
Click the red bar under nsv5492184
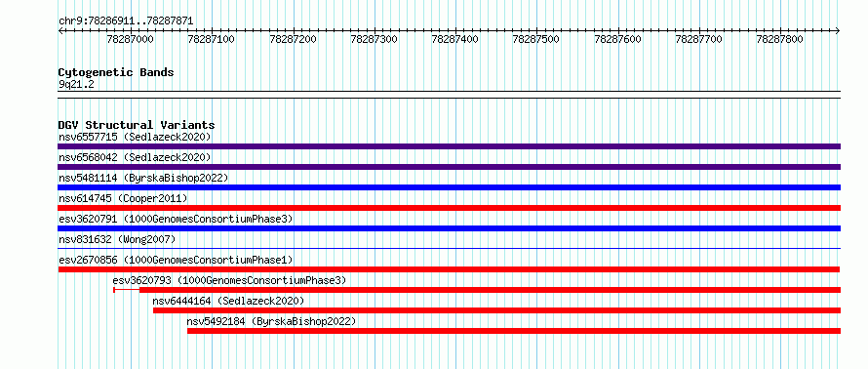coord(514,331)
